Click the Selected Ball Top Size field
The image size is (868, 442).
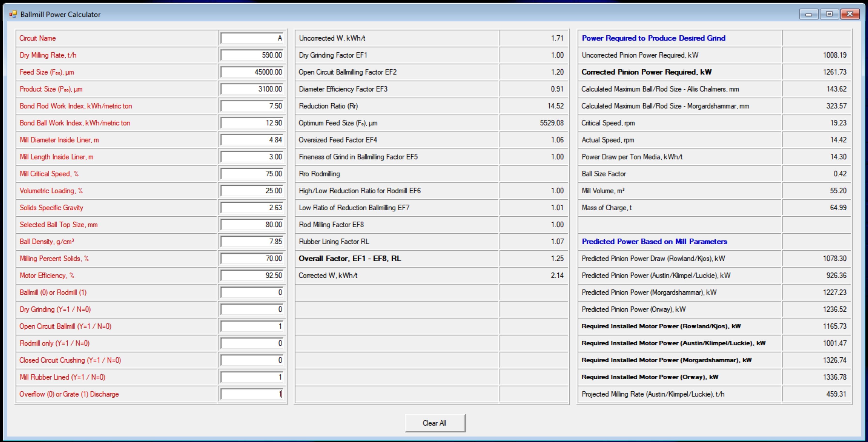[x=252, y=225]
